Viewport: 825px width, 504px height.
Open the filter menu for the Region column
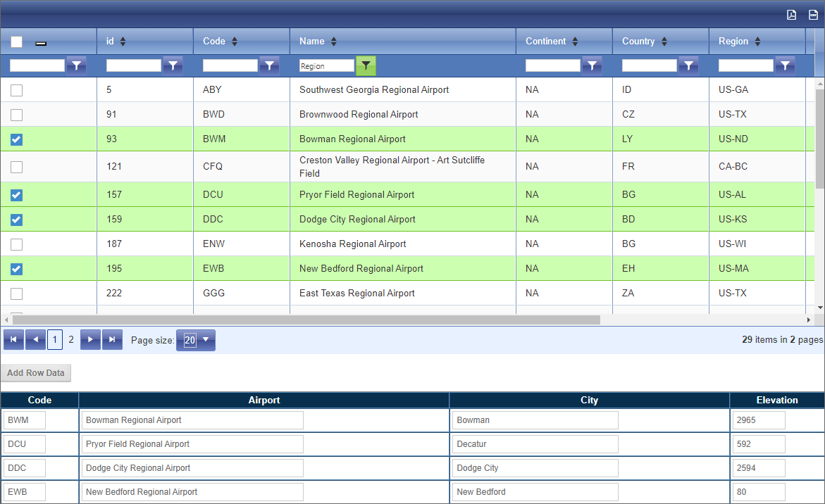(x=785, y=65)
